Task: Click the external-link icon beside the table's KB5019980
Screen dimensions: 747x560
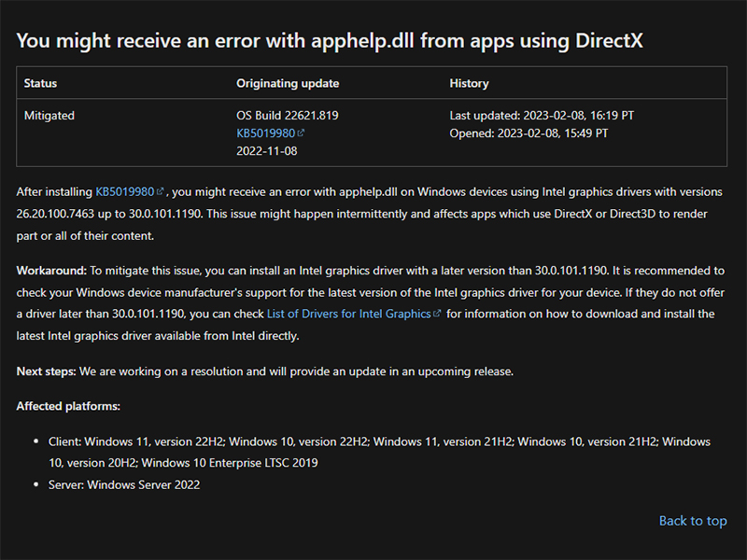Action: pyautogui.click(x=301, y=133)
